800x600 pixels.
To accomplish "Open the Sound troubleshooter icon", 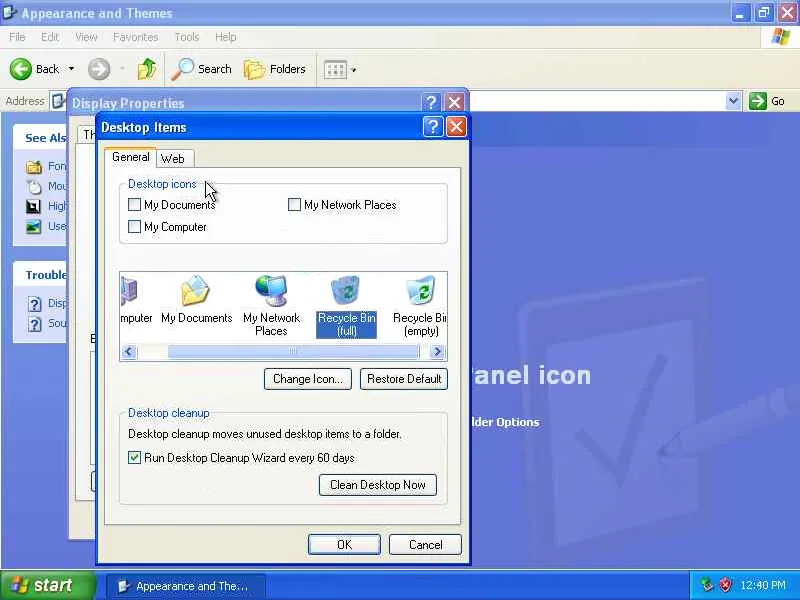I will tap(34, 324).
